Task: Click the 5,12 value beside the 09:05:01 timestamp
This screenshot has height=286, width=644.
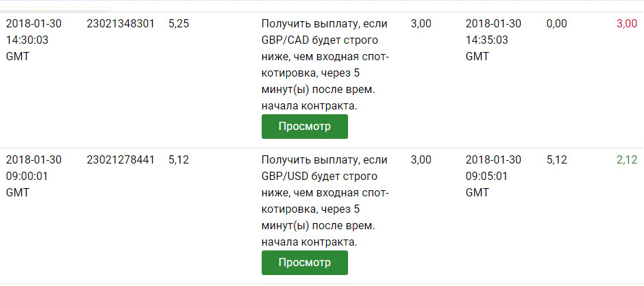Action: [x=556, y=160]
